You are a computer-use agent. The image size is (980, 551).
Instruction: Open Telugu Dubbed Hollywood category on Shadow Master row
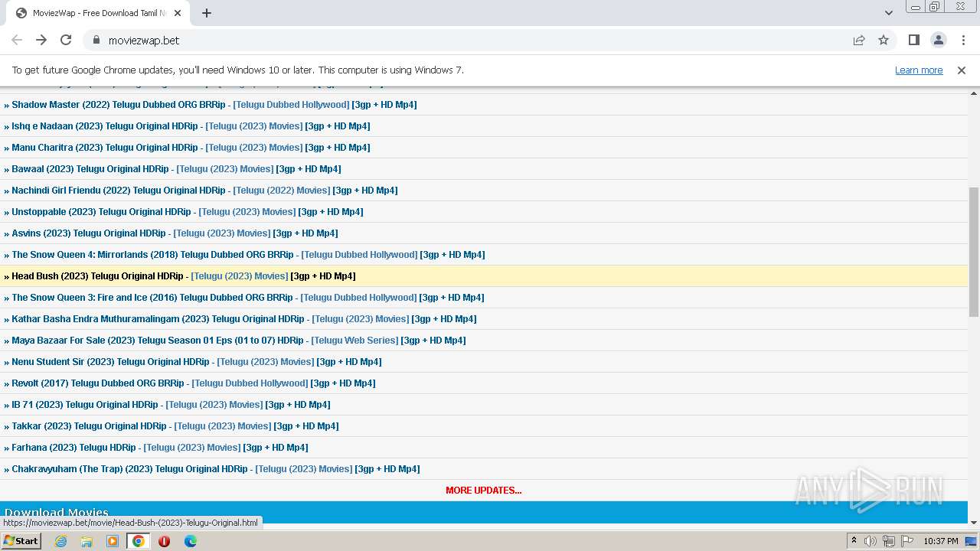point(291,105)
